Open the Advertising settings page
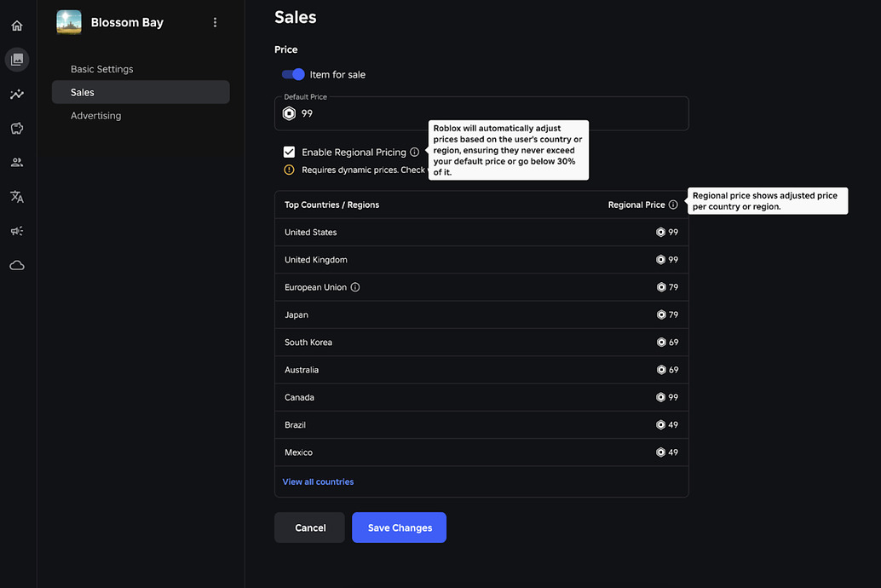The width and height of the screenshot is (881, 588). click(95, 115)
